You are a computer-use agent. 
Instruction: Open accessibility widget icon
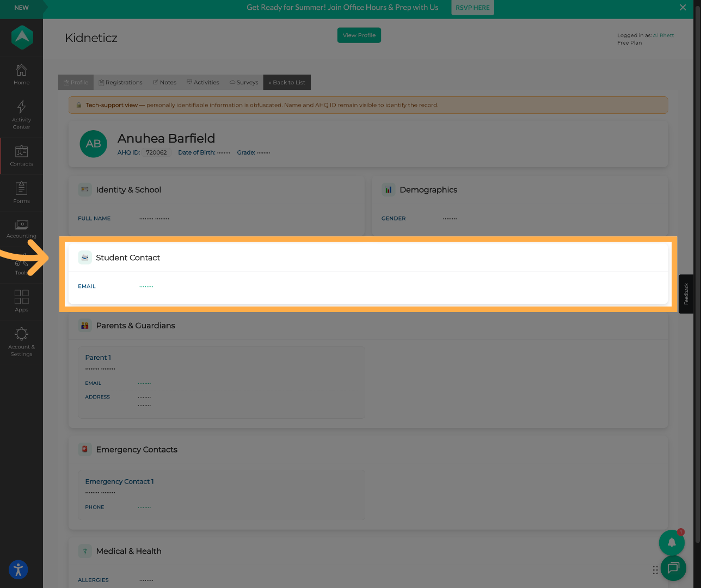click(18, 569)
